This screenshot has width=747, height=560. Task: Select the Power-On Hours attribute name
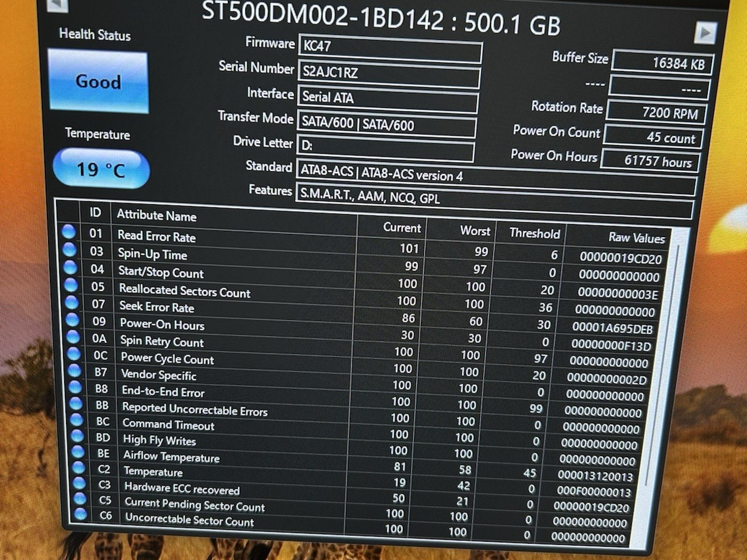click(162, 324)
